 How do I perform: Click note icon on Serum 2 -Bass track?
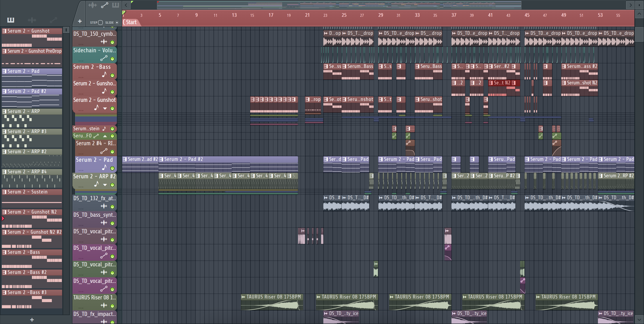104,74
